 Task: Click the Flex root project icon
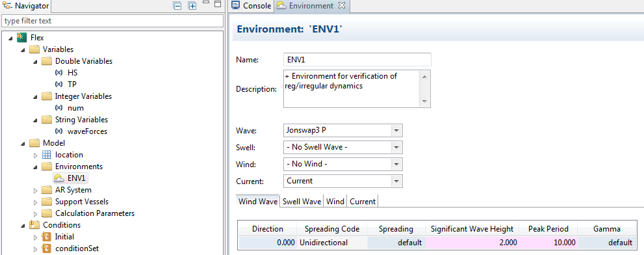pos(21,38)
